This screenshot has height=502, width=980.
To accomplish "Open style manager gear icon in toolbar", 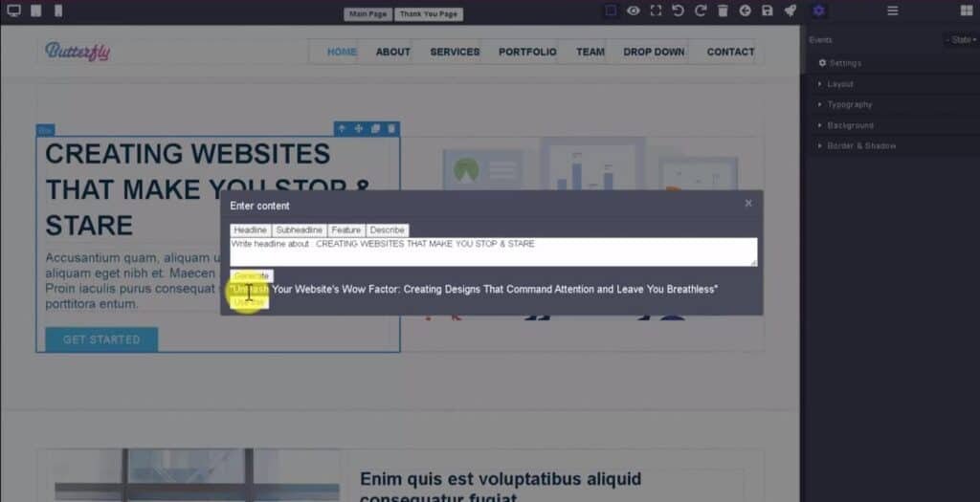I will pyautogui.click(x=819, y=11).
